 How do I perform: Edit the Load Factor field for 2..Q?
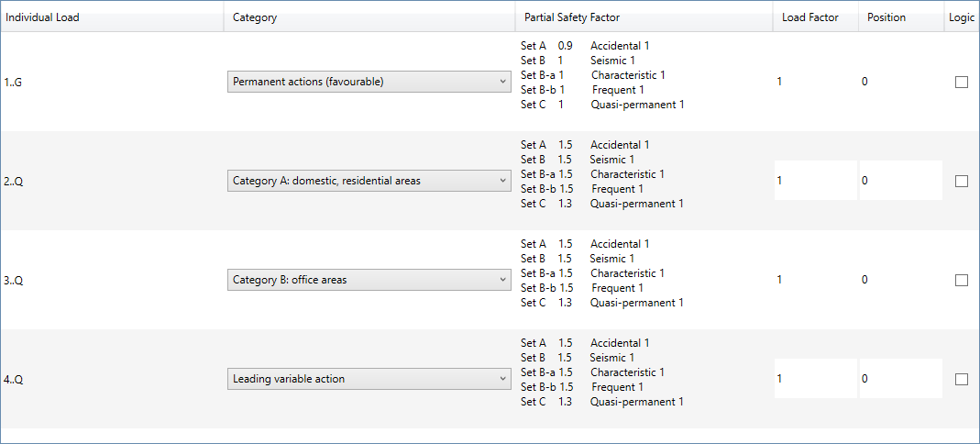point(815,181)
